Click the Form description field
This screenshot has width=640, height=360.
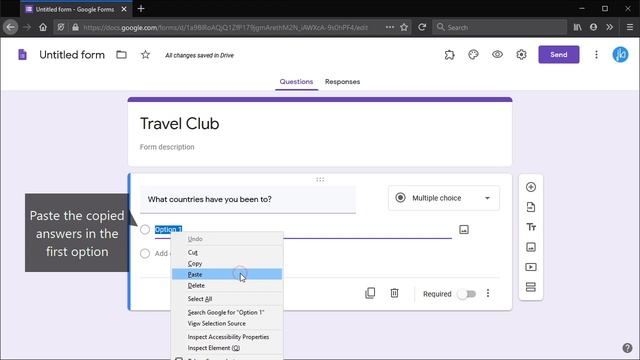pos(167,147)
